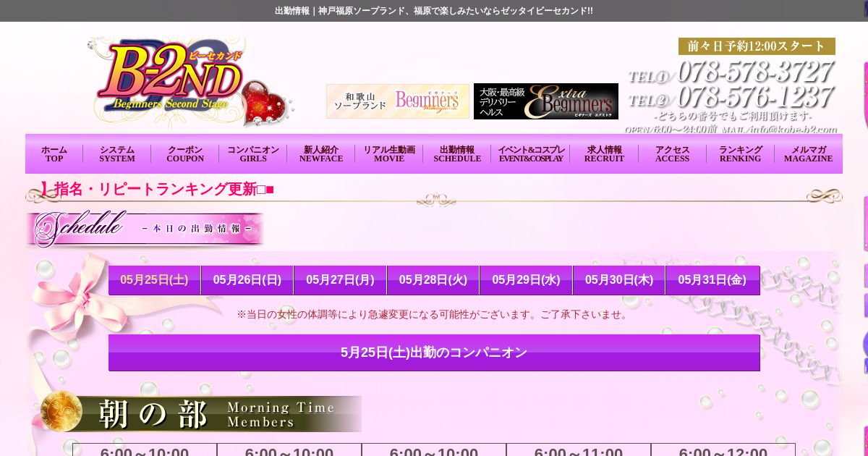
Task: Select the 05月31日(金) date tab
Action: (x=712, y=280)
